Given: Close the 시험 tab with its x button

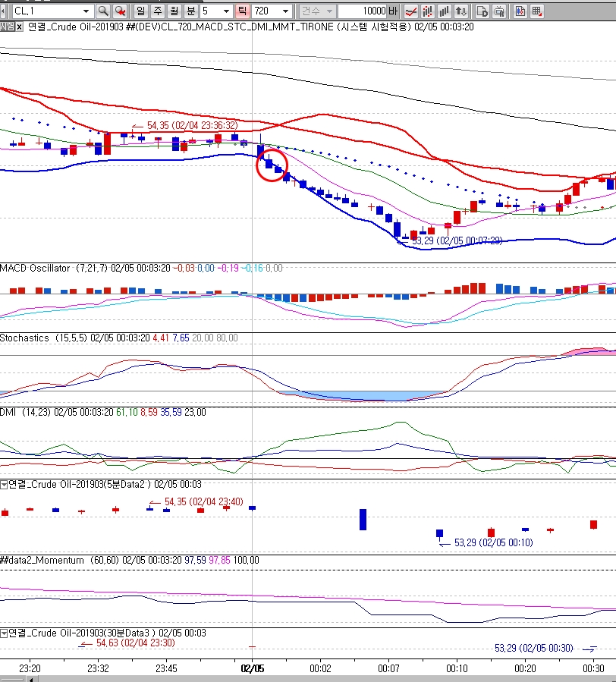Looking at the screenshot, I should pos(20,27).
